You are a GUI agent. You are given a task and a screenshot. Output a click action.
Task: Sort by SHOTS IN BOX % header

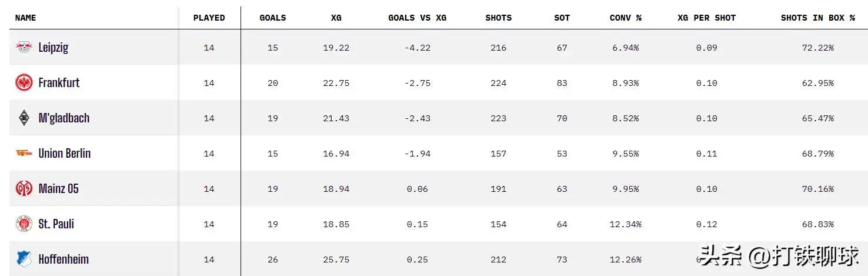818,18
